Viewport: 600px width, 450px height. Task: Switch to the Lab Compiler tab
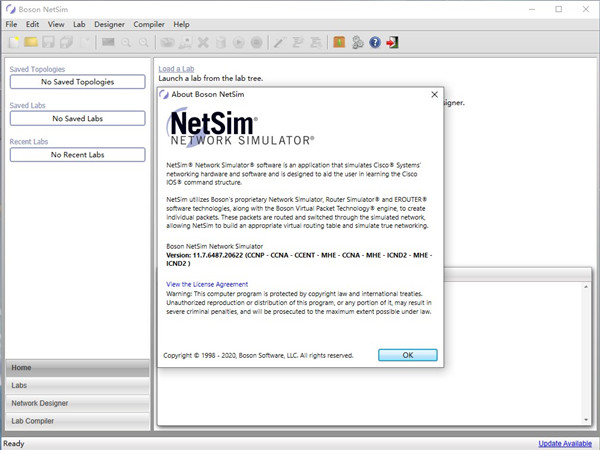click(77, 421)
